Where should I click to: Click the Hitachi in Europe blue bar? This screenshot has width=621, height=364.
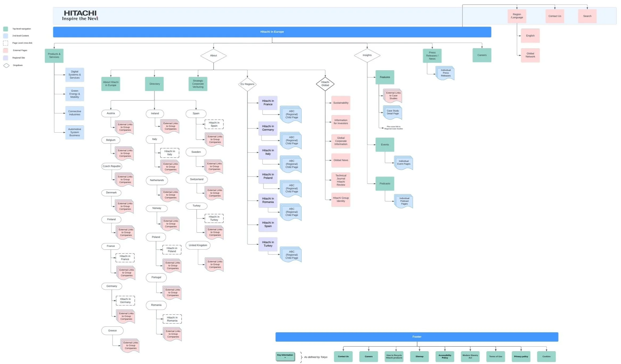coord(272,32)
